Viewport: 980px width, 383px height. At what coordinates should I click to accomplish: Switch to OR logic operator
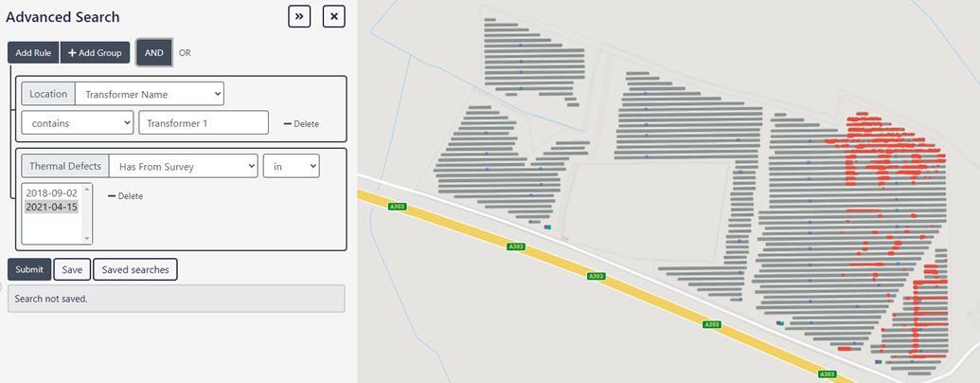coord(185,53)
